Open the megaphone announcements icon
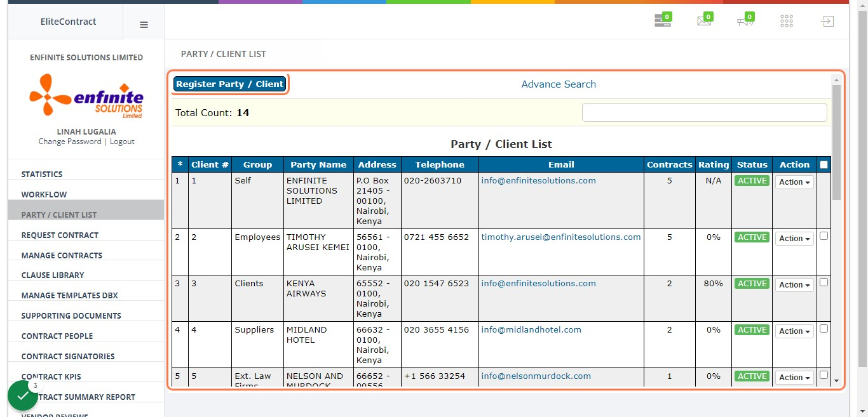The image size is (868, 417). click(x=745, y=20)
